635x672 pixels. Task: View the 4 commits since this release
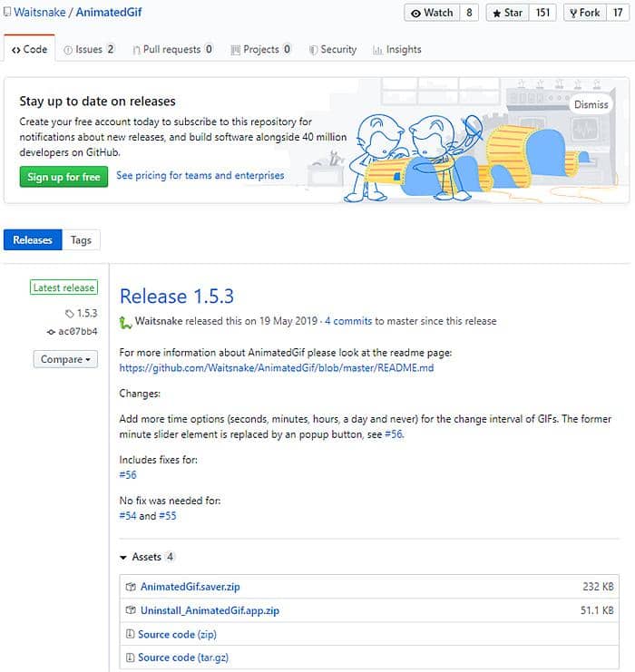(x=348, y=321)
